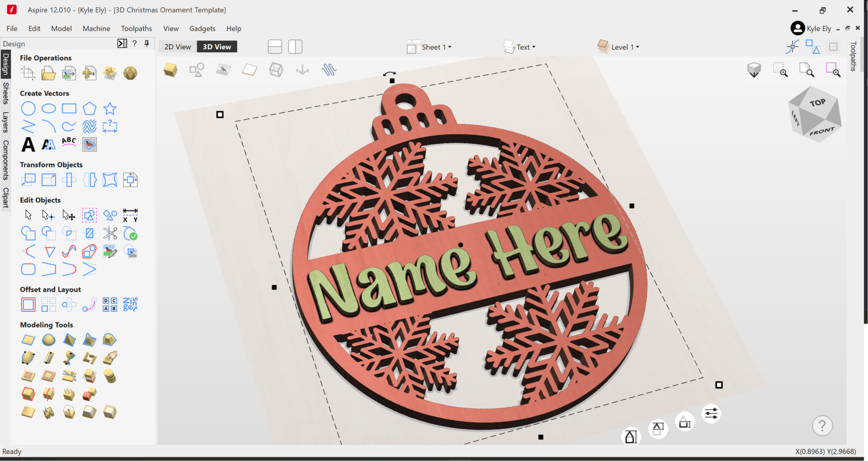The width and height of the screenshot is (868, 461).
Task: Select the Draw Circle tool
Action: click(x=28, y=109)
